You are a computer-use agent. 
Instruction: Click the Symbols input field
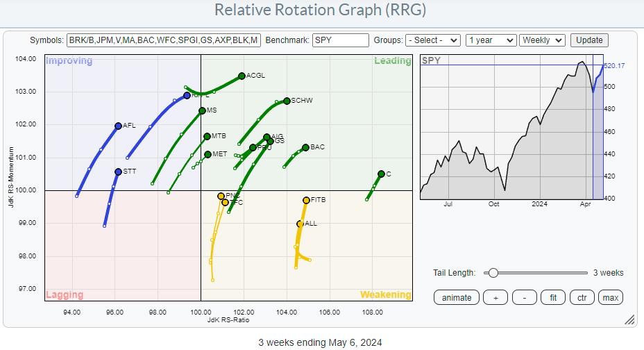coord(164,40)
